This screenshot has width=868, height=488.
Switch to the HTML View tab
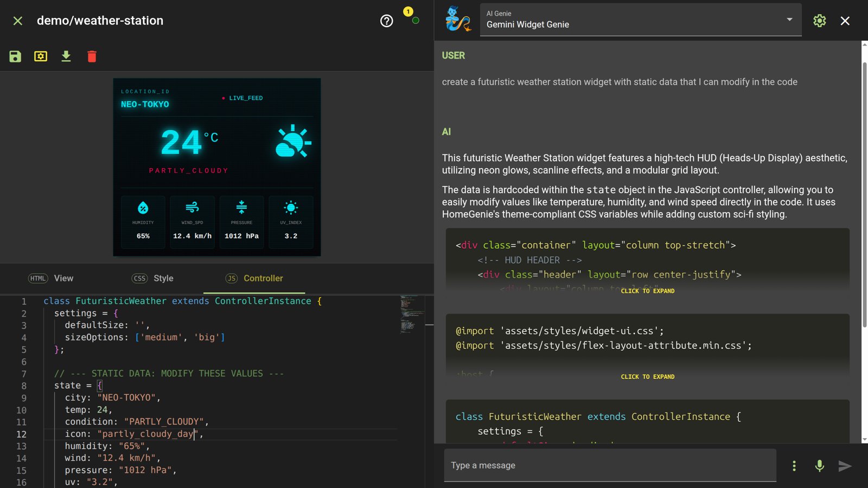pyautogui.click(x=51, y=278)
